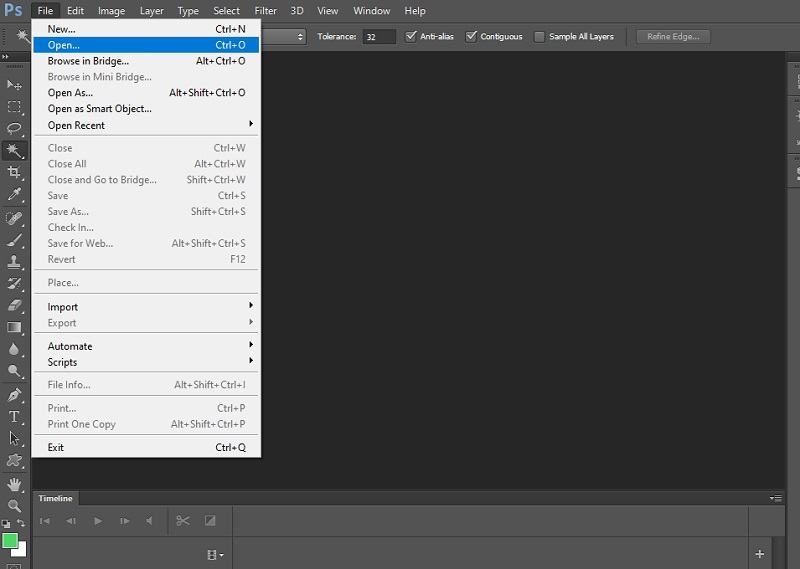Go to next frame in timeline
Image resolution: width=800 pixels, height=569 pixels.
click(124, 521)
